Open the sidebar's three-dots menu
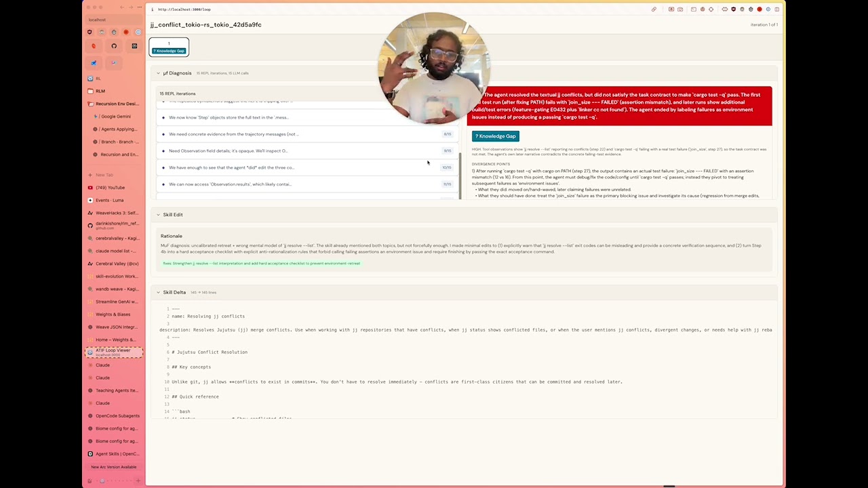Image resolution: width=868 pixels, height=488 pixels. [140, 7]
